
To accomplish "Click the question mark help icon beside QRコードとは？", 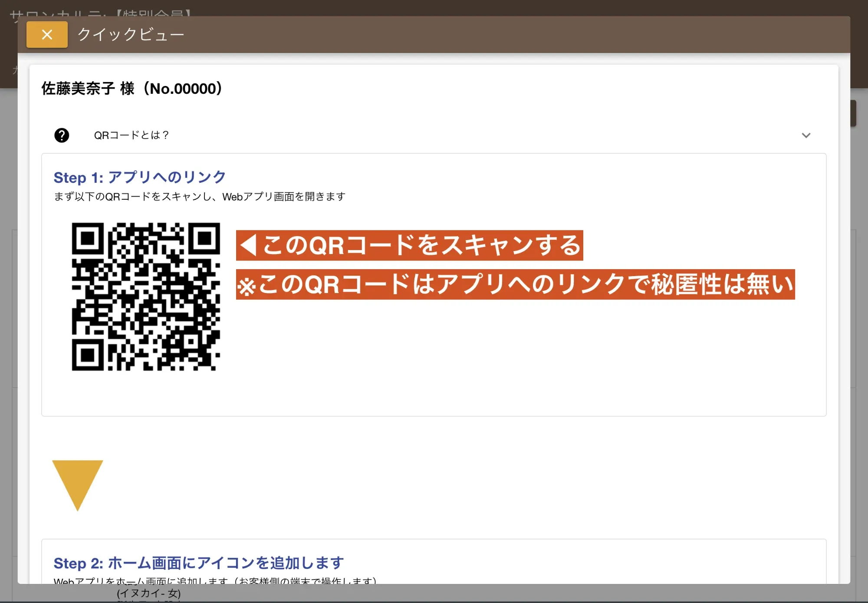I will tap(62, 135).
